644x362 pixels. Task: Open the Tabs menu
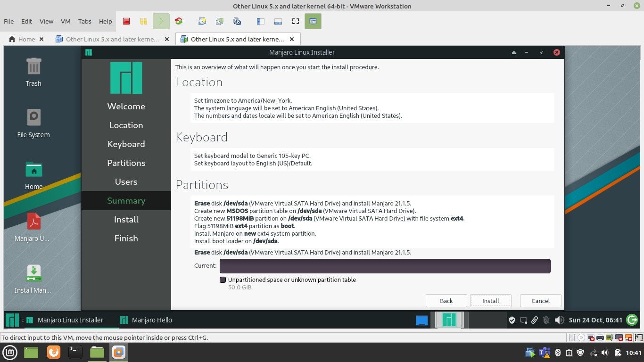pyautogui.click(x=85, y=21)
